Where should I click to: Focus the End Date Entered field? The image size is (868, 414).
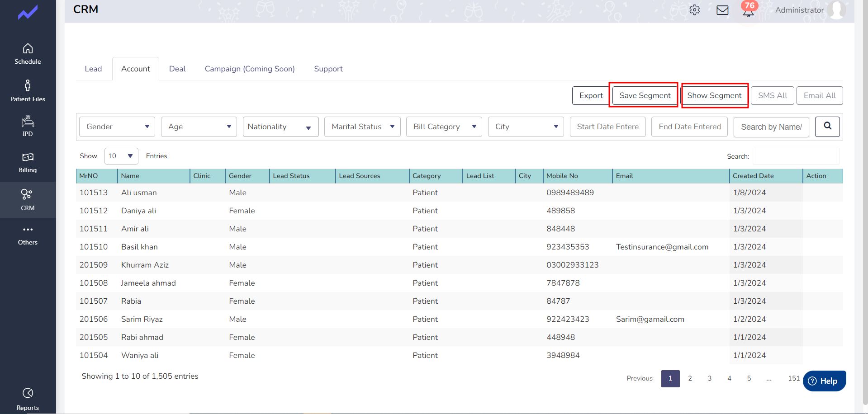[689, 127]
